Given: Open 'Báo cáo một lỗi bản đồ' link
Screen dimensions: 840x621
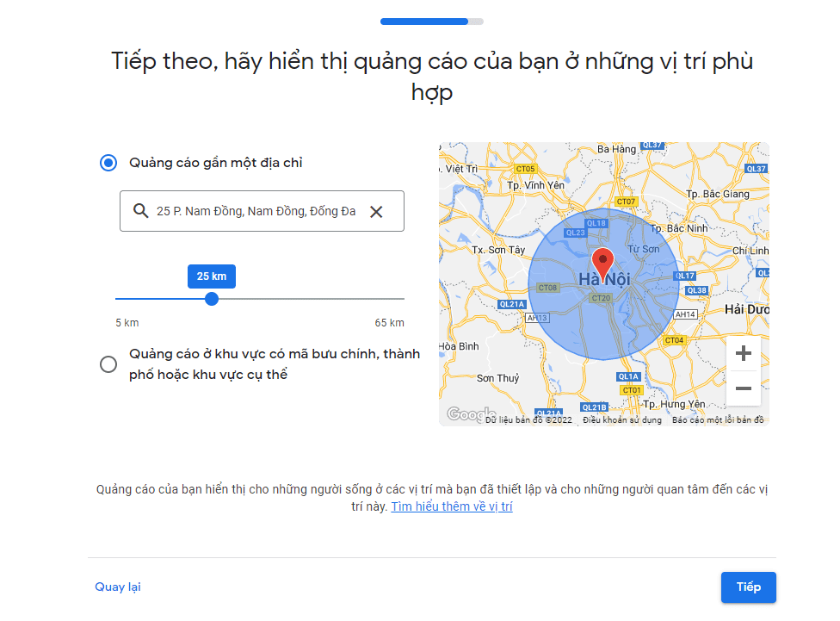Looking at the screenshot, I should (x=718, y=420).
